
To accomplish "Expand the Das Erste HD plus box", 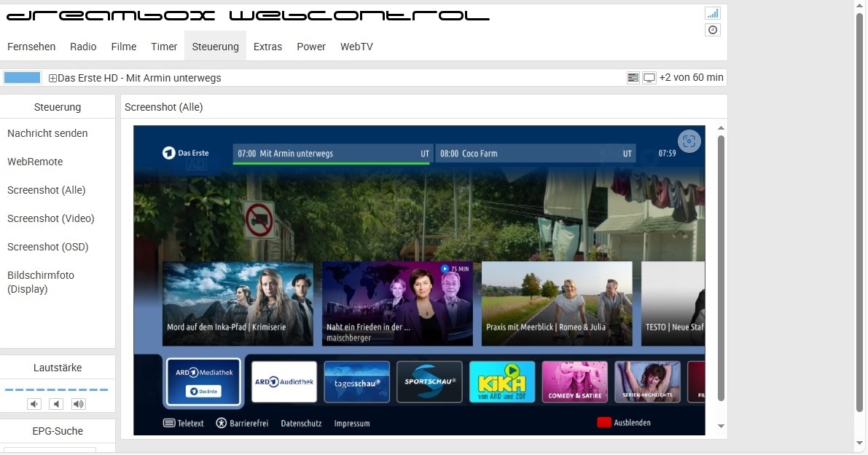I will coord(52,78).
